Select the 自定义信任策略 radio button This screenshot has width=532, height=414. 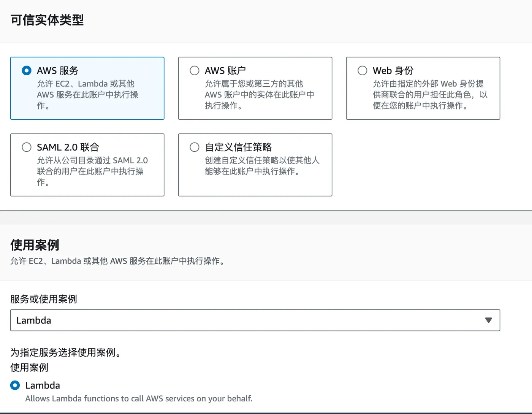point(195,147)
